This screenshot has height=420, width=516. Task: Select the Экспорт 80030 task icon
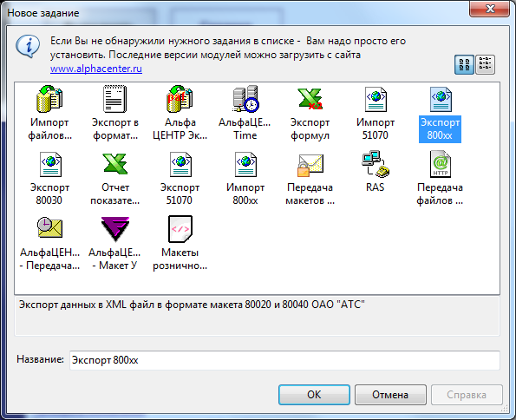50,164
